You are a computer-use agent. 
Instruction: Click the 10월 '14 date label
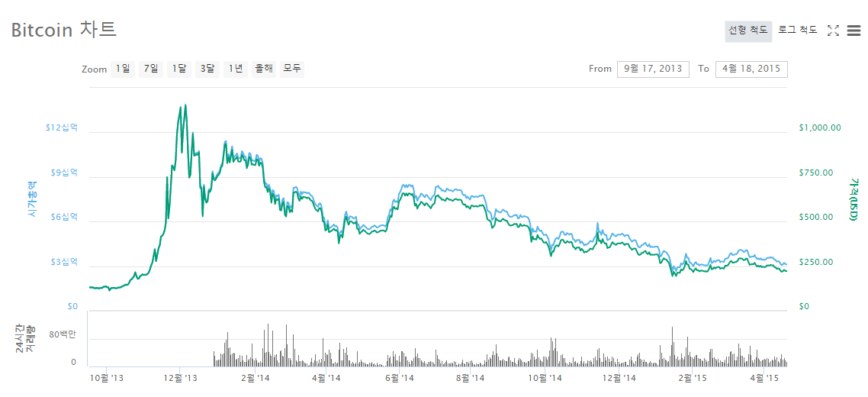click(x=545, y=378)
